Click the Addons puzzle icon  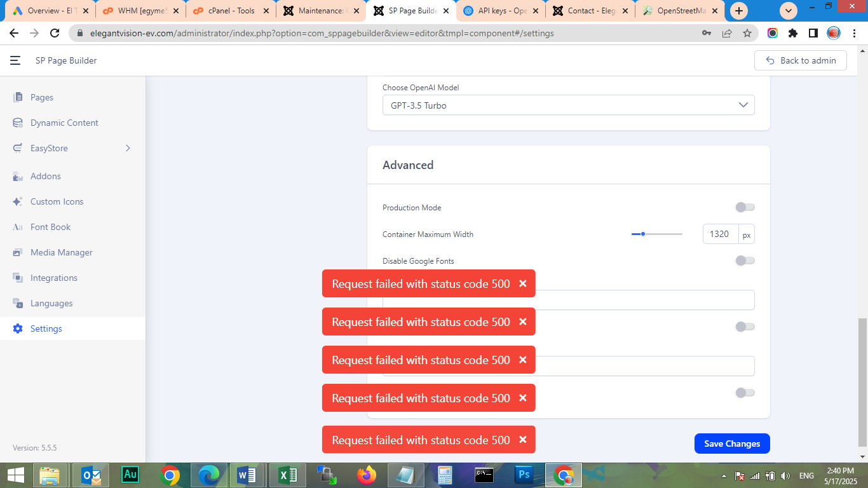coord(18,176)
